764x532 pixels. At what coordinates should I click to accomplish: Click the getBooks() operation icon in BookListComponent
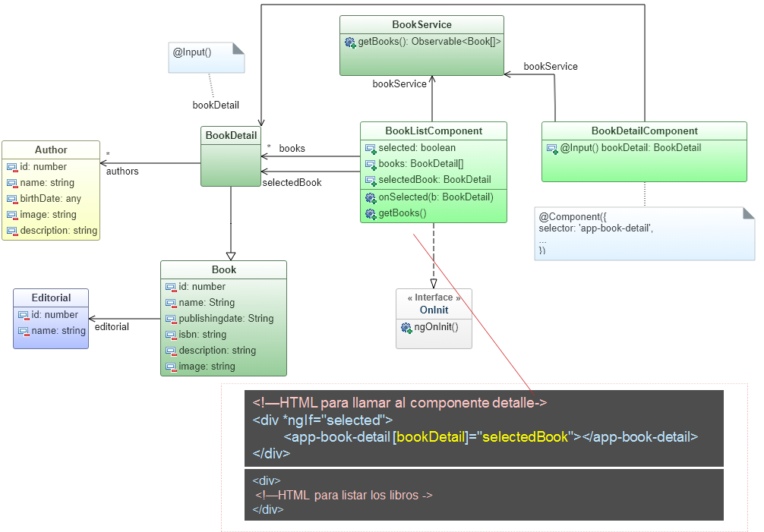(371, 213)
